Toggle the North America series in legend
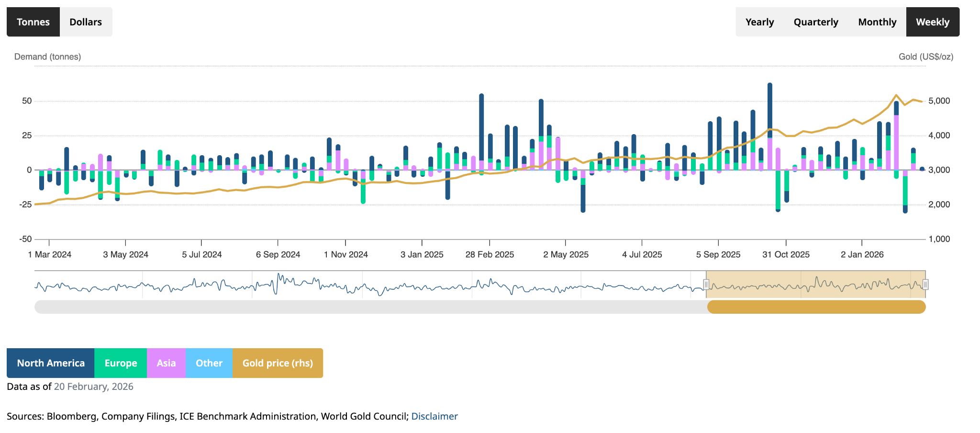The height and width of the screenshot is (433, 980). pyautogui.click(x=50, y=363)
